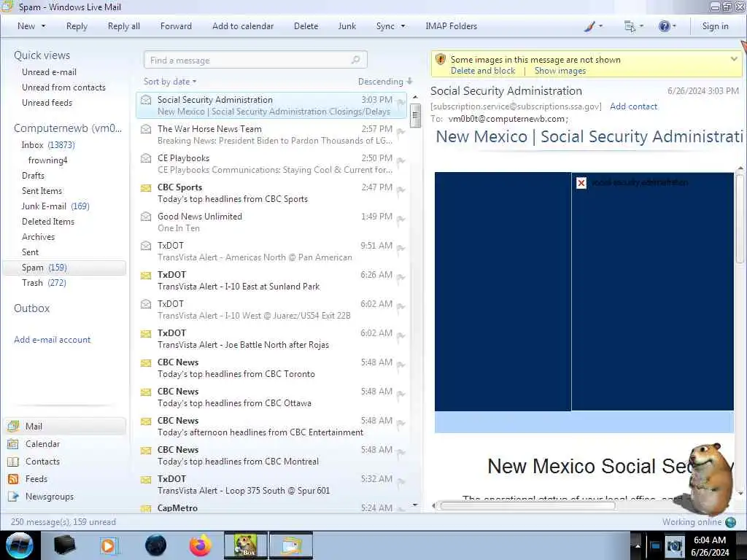The width and height of the screenshot is (747, 560).
Task: Flag the CBC Toronto headlines message
Action: point(401,365)
